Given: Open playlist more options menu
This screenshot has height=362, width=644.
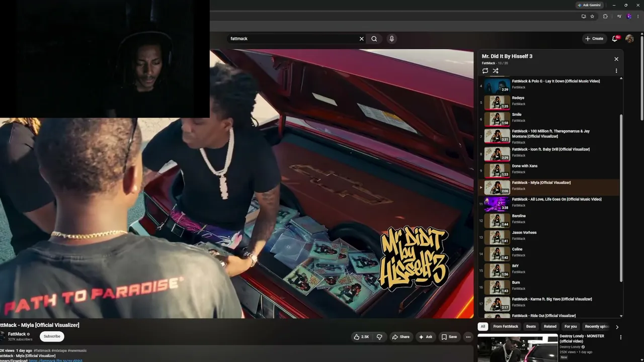Looking at the screenshot, I should pos(616,71).
